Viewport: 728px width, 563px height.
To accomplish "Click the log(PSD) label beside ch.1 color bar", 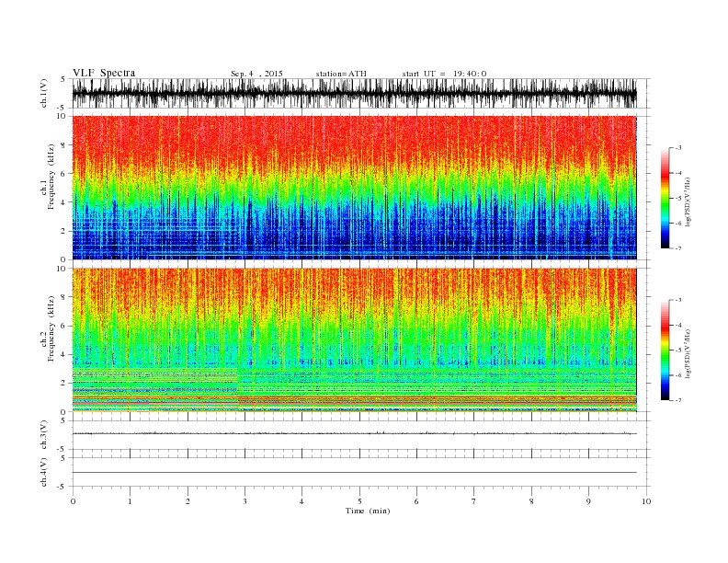I will click(x=688, y=201).
